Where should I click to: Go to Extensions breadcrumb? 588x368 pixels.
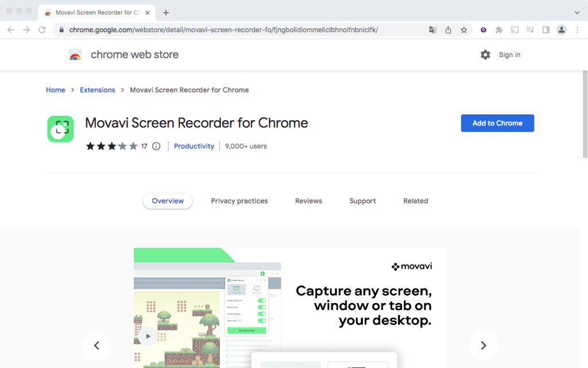[x=98, y=90]
